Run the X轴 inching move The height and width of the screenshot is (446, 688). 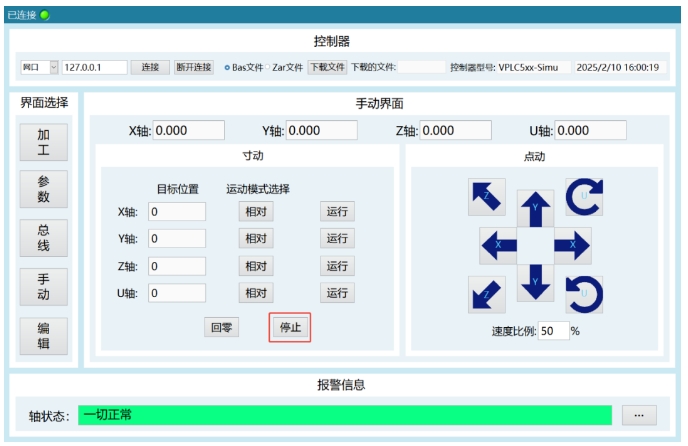tap(337, 212)
